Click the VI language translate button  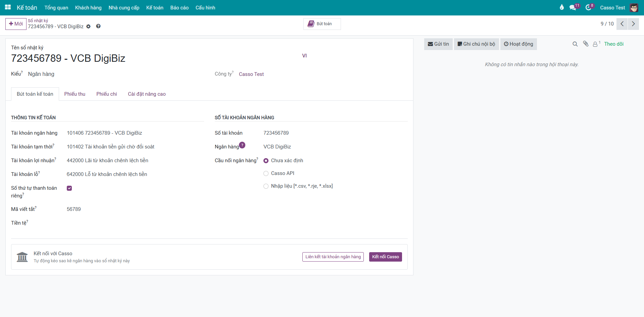(x=304, y=56)
